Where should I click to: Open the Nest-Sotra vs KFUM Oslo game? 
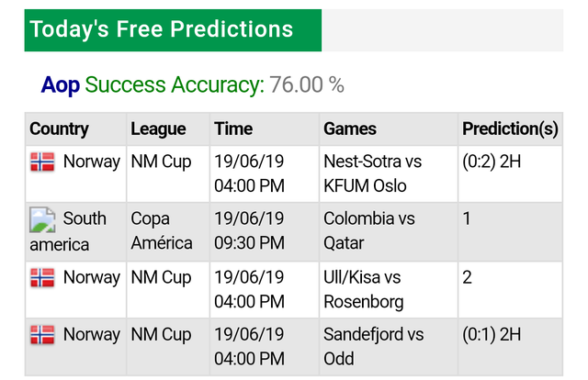point(372,173)
